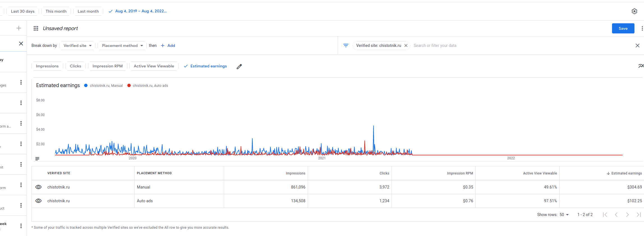The height and width of the screenshot is (236, 644).
Task: Toggle visibility of the Manual row
Action: pos(38,187)
